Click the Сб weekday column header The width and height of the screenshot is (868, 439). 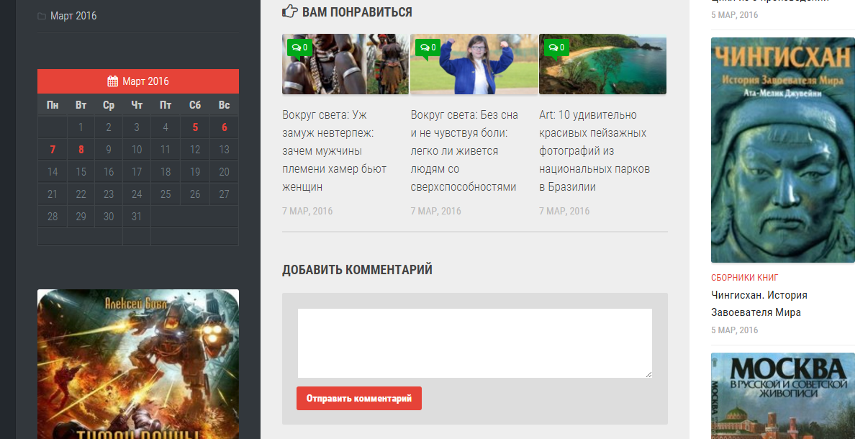coord(195,105)
